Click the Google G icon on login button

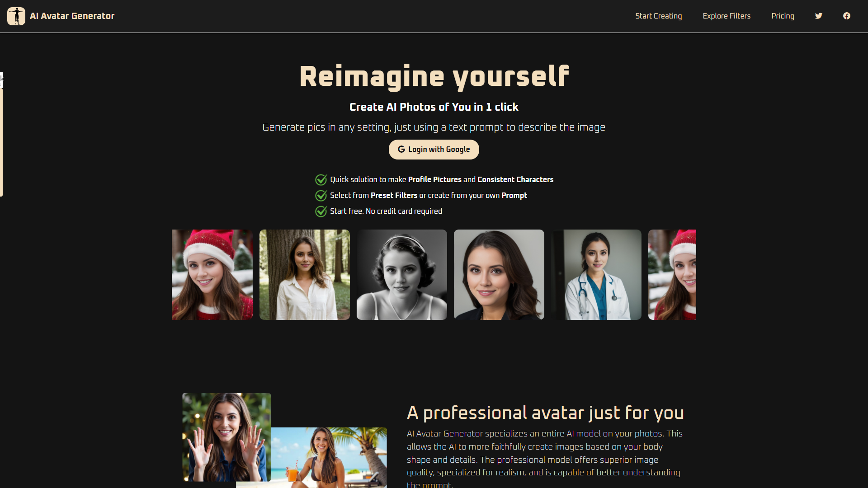(x=401, y=150)
